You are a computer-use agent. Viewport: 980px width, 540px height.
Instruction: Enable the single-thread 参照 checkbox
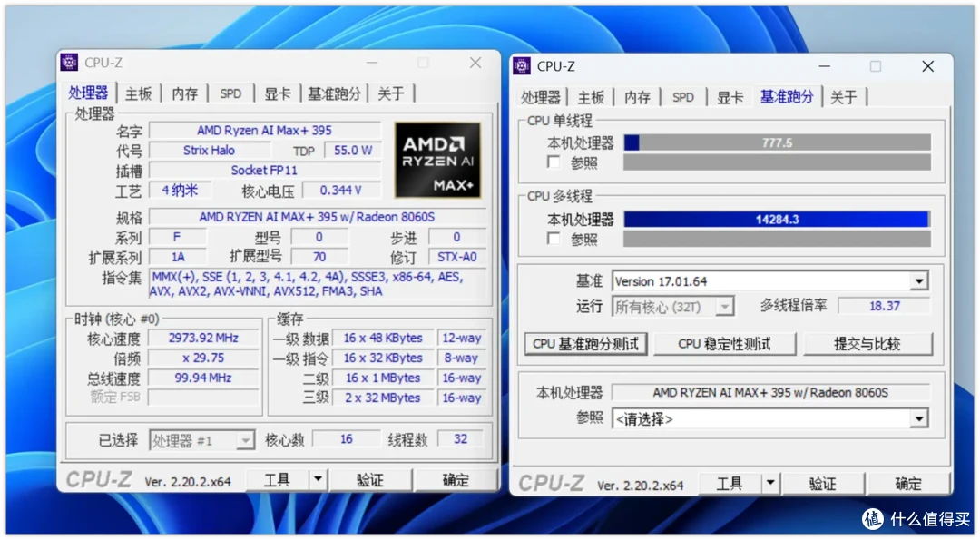point(554,162)
